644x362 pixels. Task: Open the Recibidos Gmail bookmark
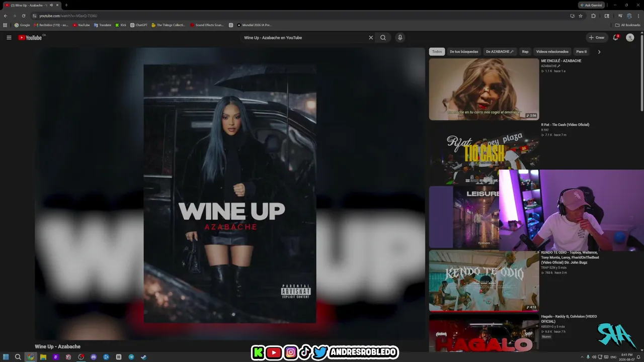(x=51, y=25)
